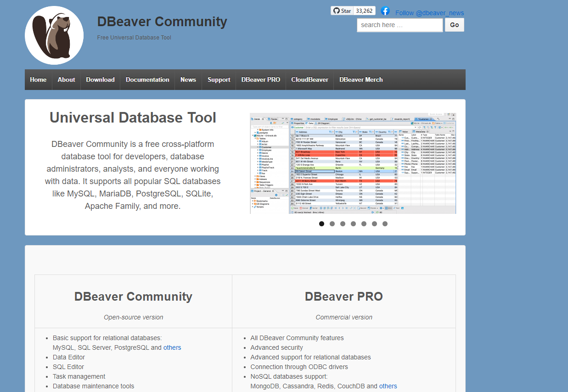The height and width of the screenshot is (392, 568).
Task: Click the 'Data Editor' list item
Action: (69, 357)
